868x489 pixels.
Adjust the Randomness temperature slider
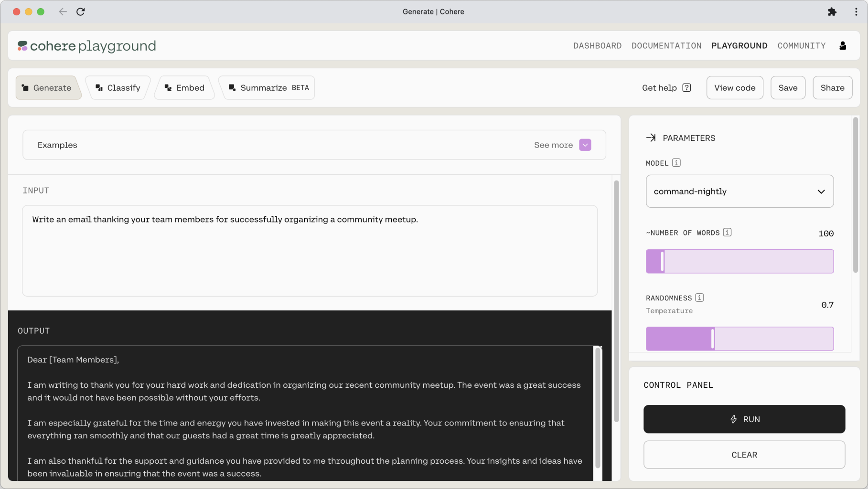(x=739, y=339)
